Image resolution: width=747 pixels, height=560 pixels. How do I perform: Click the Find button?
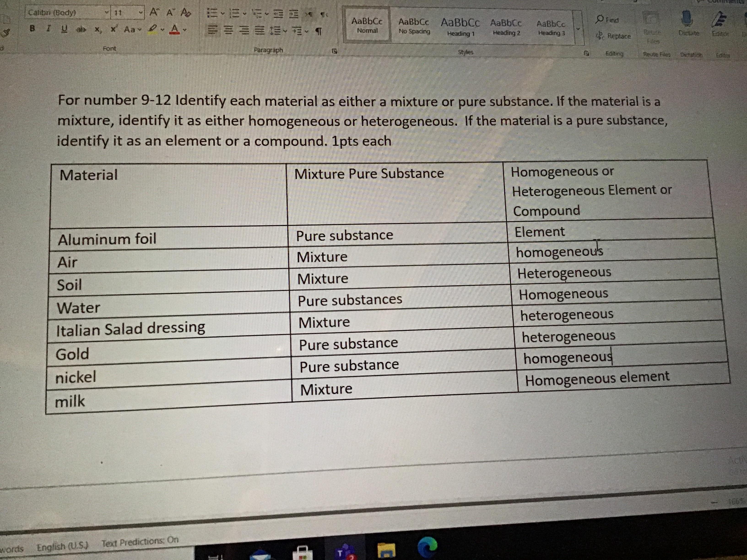pyautogui.click(x=608, y=20)
